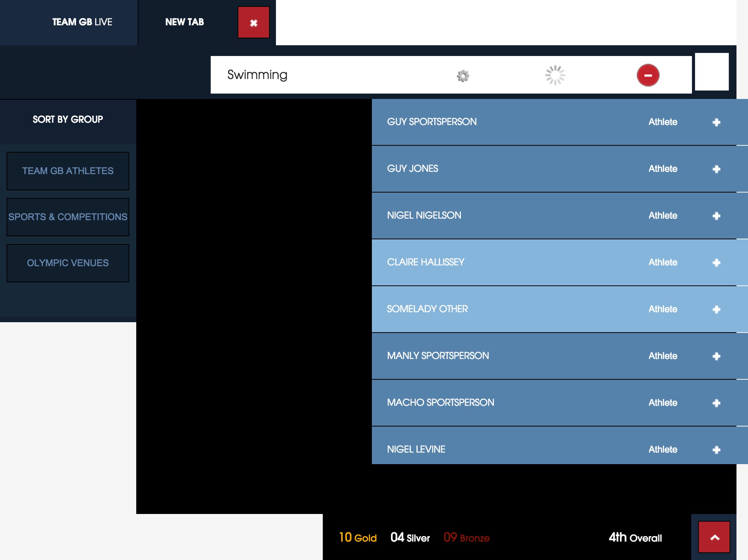The height and width of the screenshot is (560, 748).
Task: Switch to the TEAM GB LIVE tab
Action: [x=82, y=22]
